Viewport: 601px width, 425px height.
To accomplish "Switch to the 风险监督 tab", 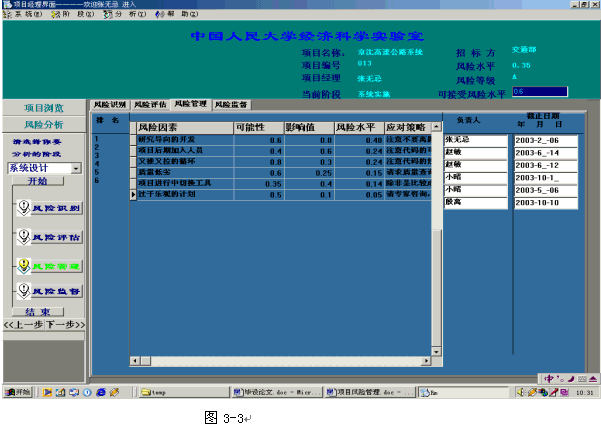I will (231, 105).
